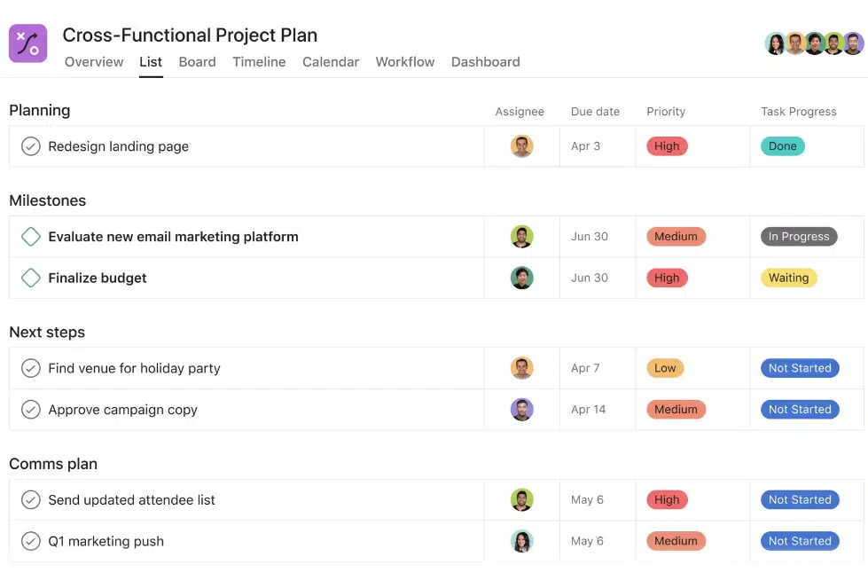Open the Low priority tag dropdown
Viewport: 868px width, 588px height.
tap(665, 368)
